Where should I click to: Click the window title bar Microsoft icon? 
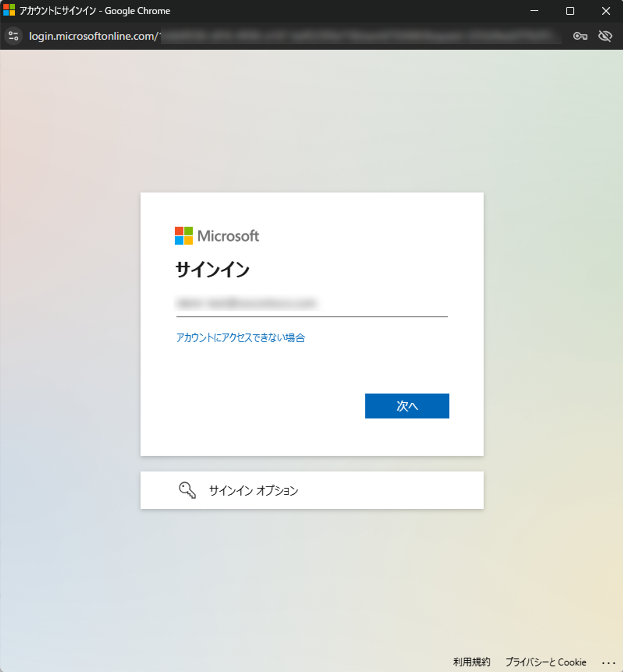click(x=9, y=10)
